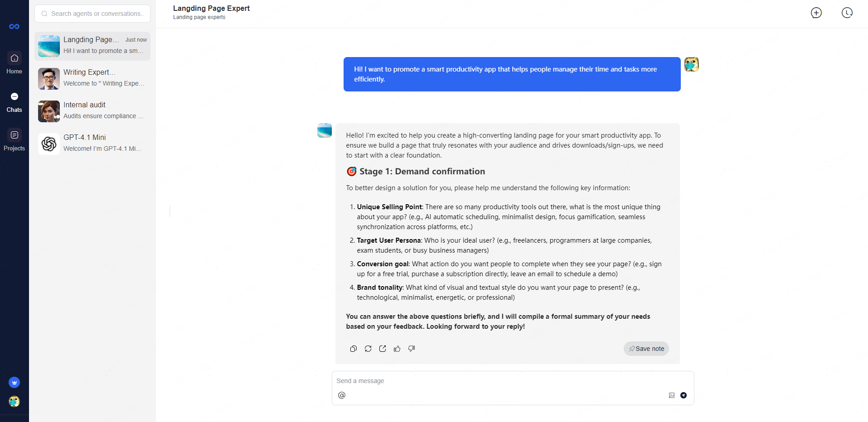Switch to the Chats tab

coord(15,101)
